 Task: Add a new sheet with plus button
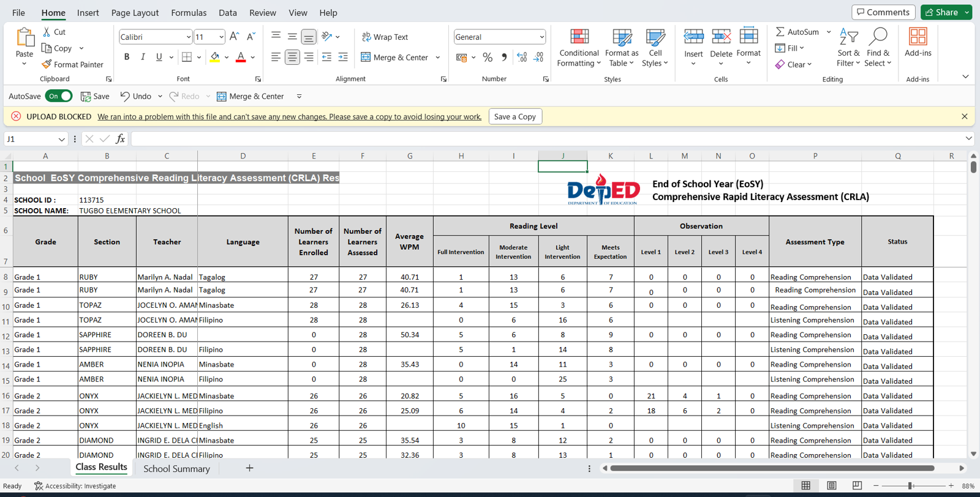(249, 468)
